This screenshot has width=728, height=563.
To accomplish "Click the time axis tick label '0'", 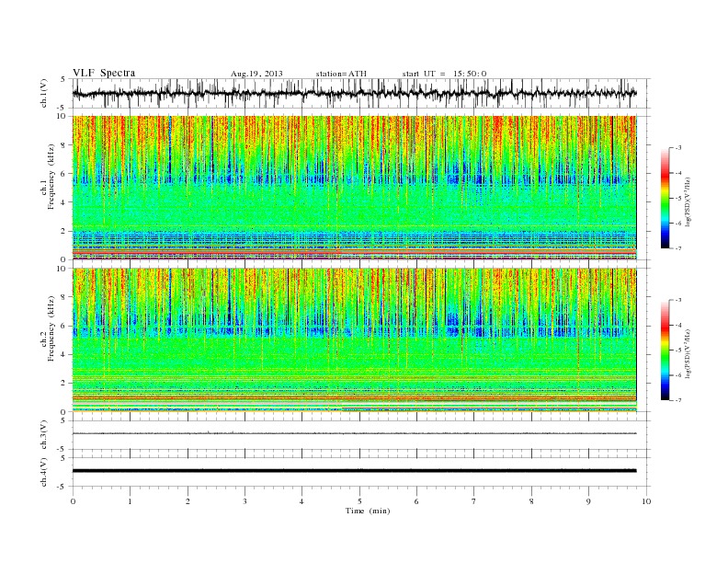I will pyautogui.click(x=73, y=501).
